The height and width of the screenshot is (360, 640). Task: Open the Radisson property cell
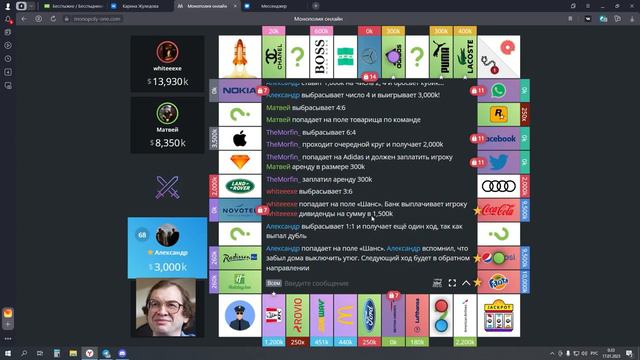pos(240,258)
